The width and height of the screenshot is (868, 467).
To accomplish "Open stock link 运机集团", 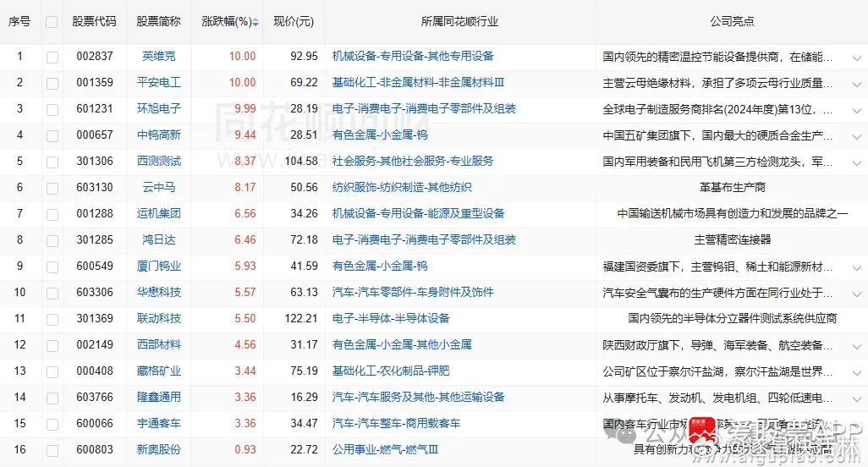I will [159, 213].
